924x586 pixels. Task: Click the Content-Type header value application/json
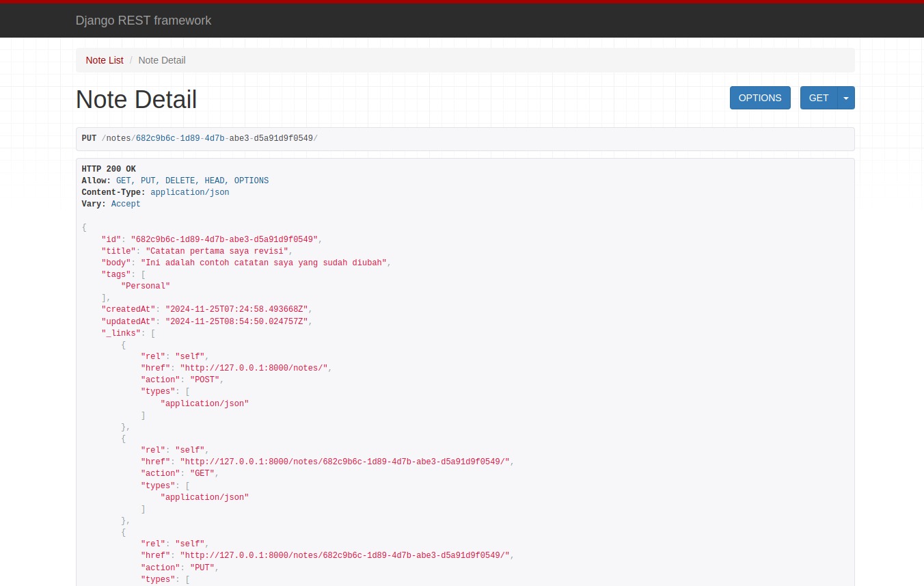190,192
